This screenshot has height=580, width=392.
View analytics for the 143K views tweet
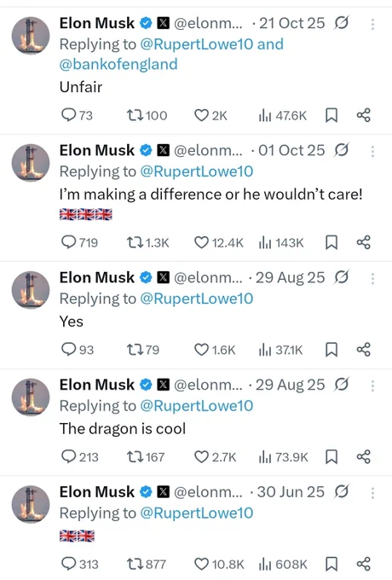[265, 243]
